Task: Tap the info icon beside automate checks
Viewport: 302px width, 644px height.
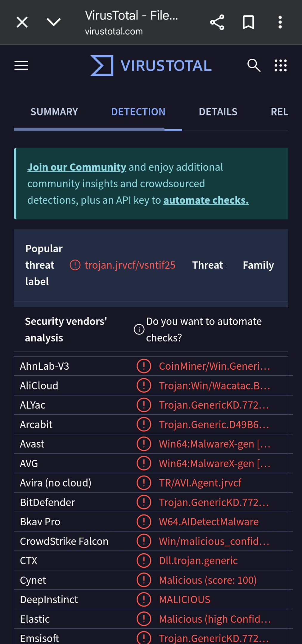Action: 139,329
